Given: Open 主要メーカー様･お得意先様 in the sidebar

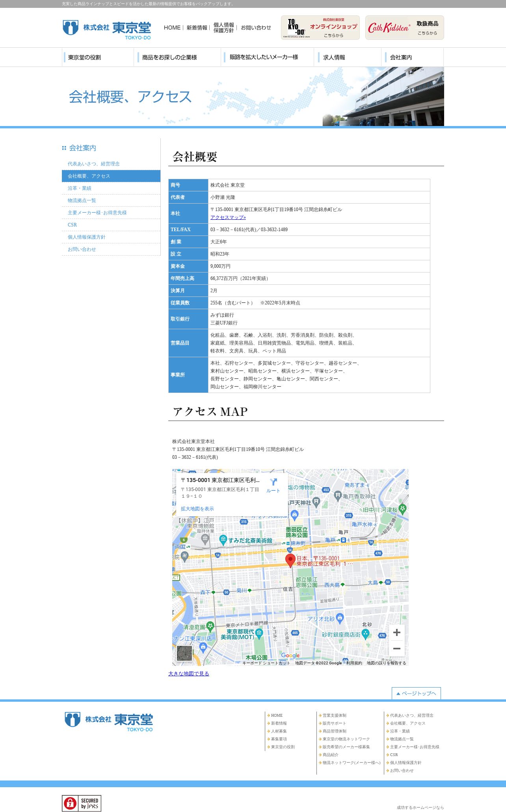Looking at the screenshot, I should pyautogui.click(x=111, y=213).
